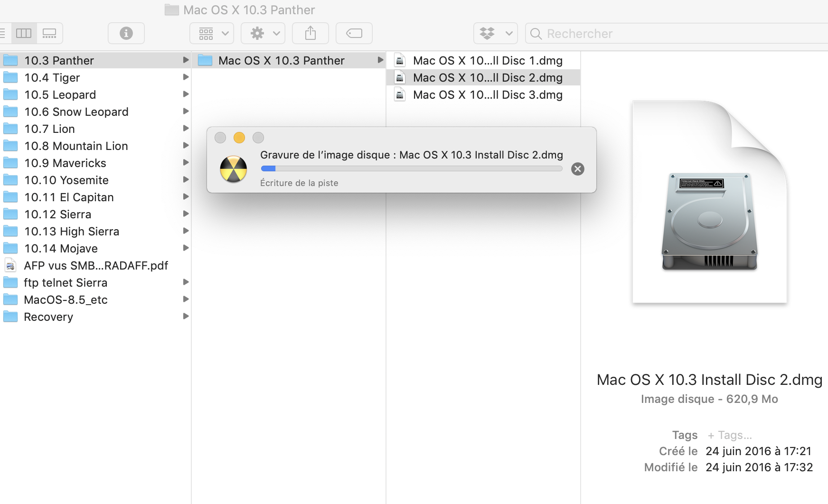Add tags via the + Tags... field
The image size is (828, 504).
pos(730,435)
